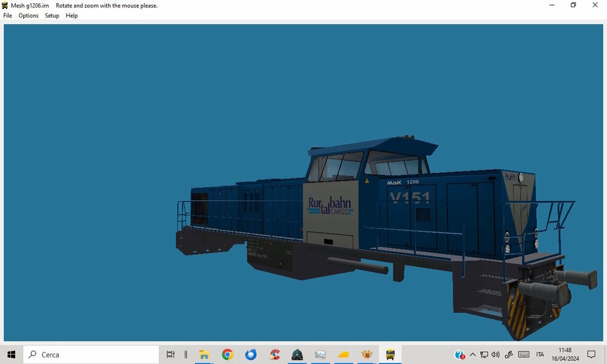Focus the Cerca search box
Viewport: 607px width, 364px height.
92,354
